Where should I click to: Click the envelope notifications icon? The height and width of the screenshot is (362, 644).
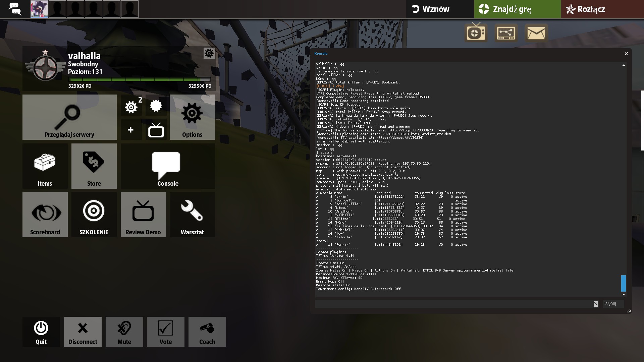536,33
